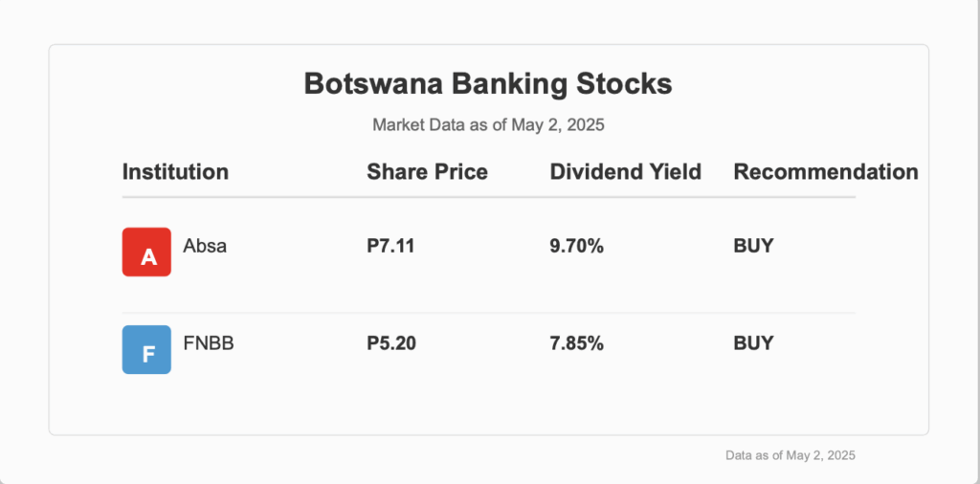Click FNBB's share price P5.20

pos(391,343)
